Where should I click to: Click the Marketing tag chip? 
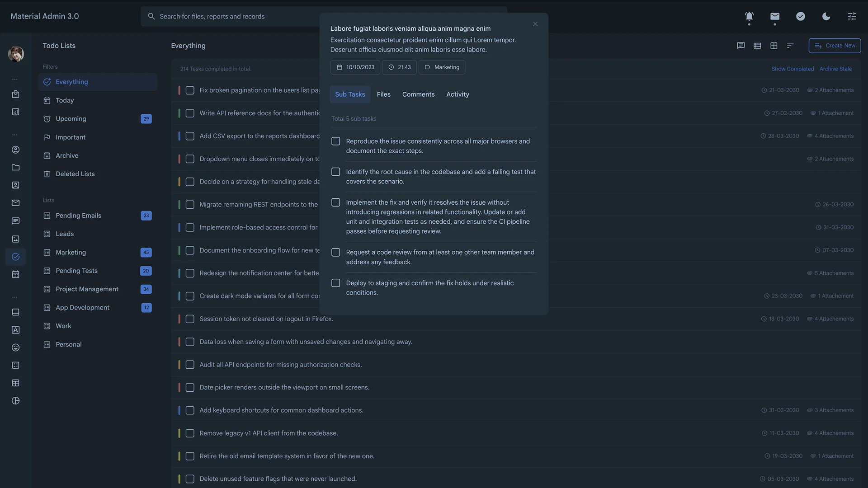click(x=442, y=67)
